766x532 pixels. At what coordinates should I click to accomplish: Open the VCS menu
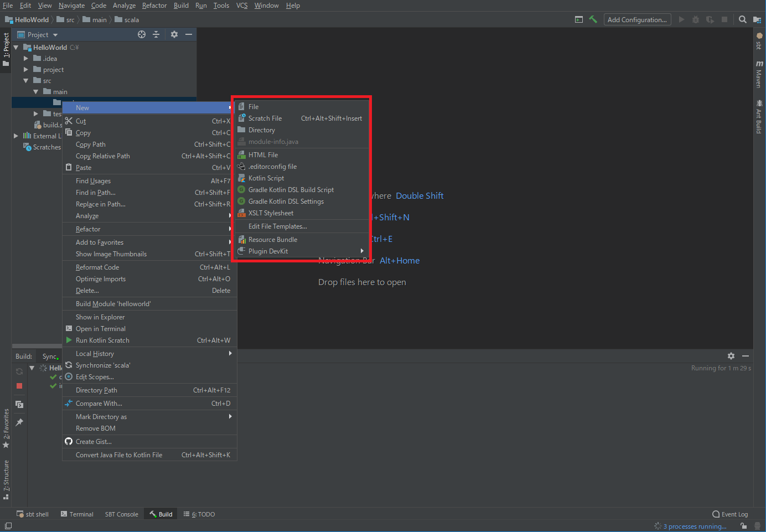pos(242,6)
